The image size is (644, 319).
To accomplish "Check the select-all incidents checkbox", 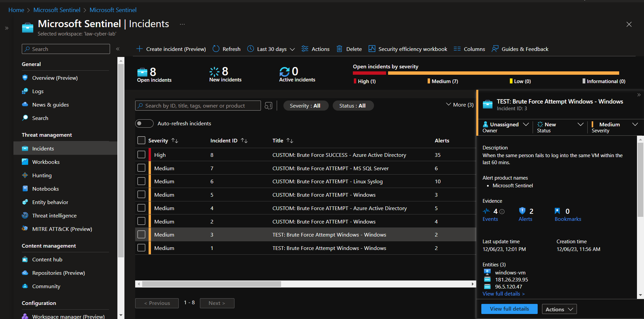I will (x=141, y=140).
